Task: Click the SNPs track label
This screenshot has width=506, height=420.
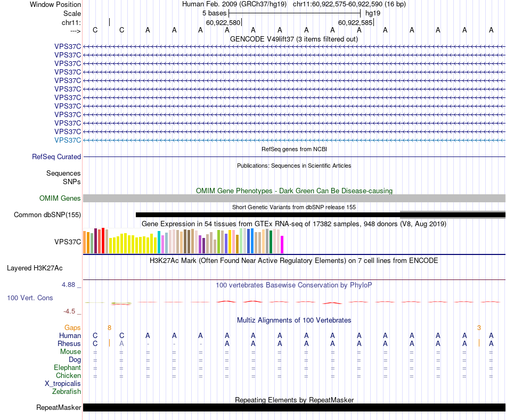Action: pyautogui.click(x=72, y=182)
